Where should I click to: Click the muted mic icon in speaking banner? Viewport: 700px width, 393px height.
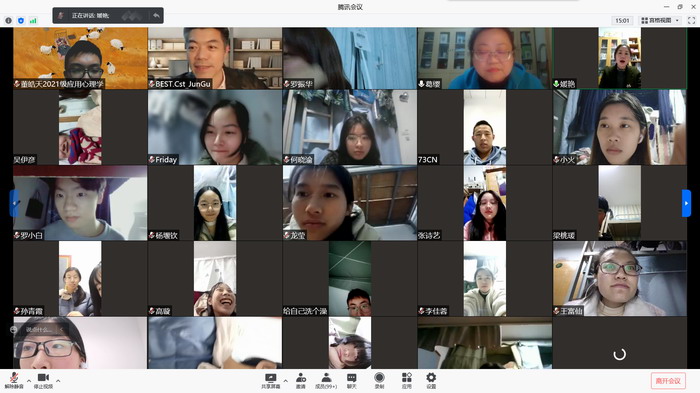61,16
